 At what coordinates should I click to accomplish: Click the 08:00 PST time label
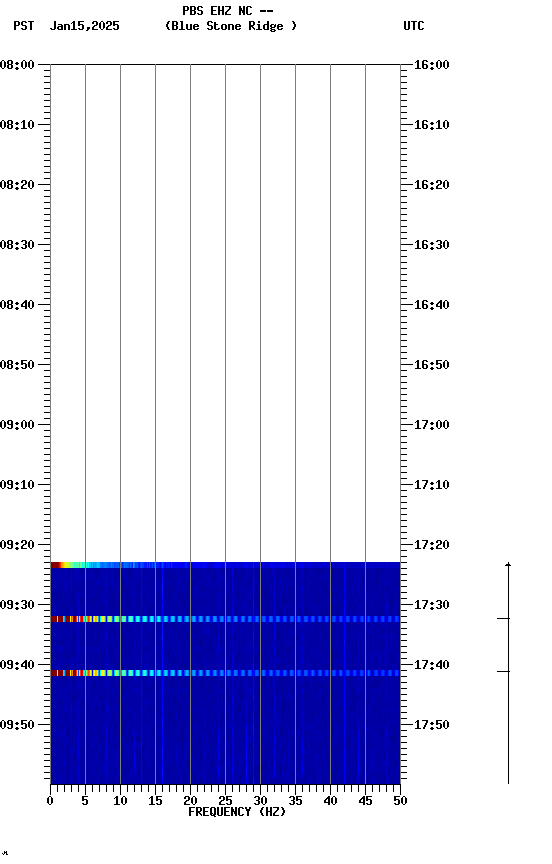coord(17,65)
